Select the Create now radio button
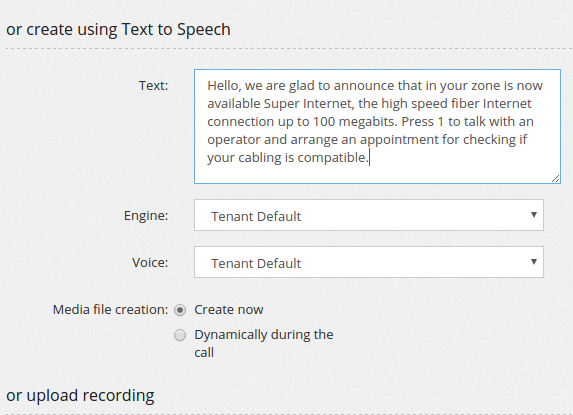 pos(180,310)
